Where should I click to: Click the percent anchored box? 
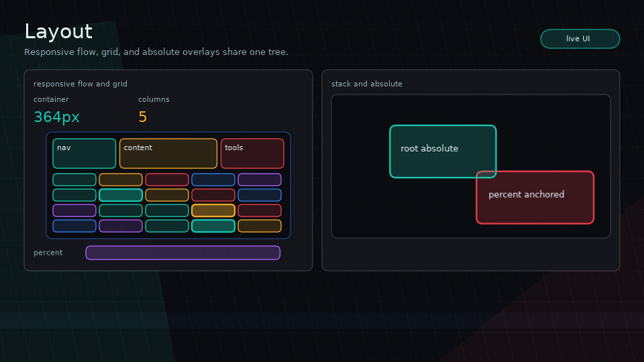pos(535,197)
